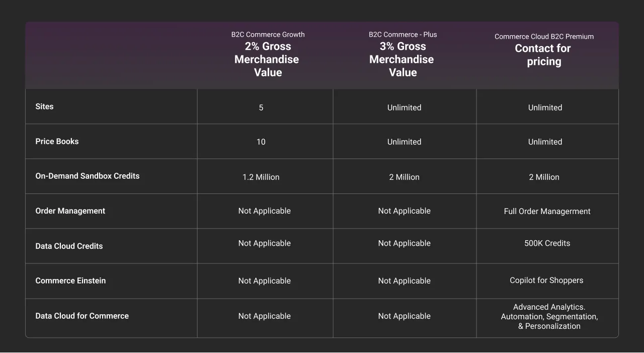
Task: Select the '2% Gross Merchandise Value' pricing text
Action: coord(267,59)
